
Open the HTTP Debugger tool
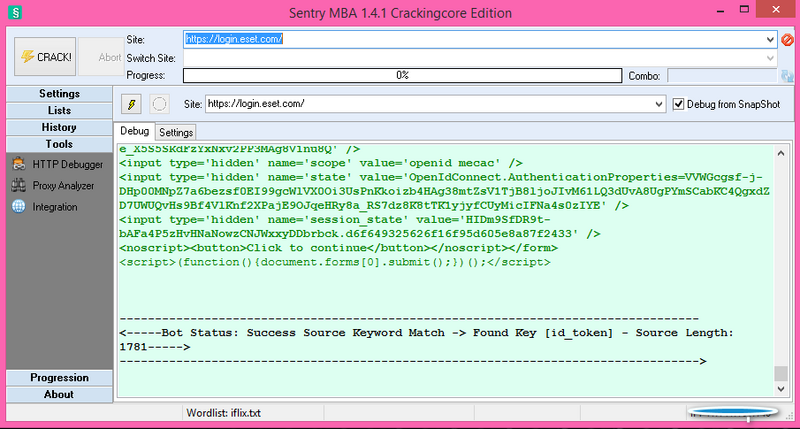click(x=58, y=164)
